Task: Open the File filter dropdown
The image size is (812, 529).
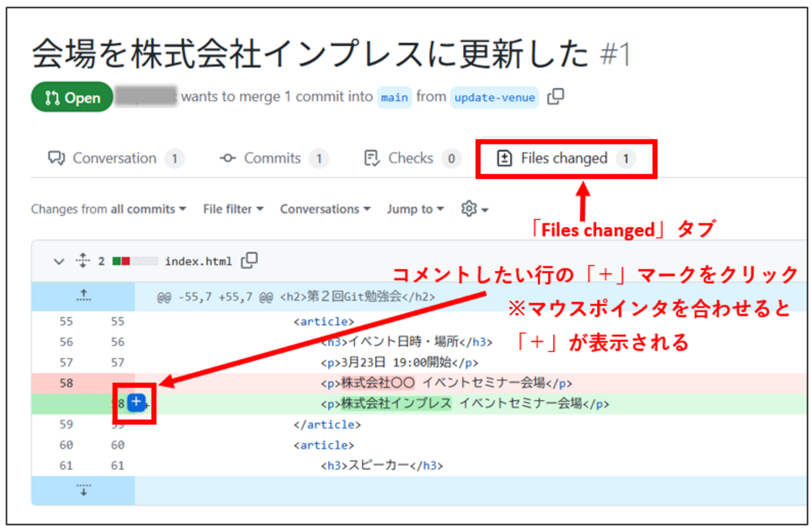Action: [x=233, y=209]
